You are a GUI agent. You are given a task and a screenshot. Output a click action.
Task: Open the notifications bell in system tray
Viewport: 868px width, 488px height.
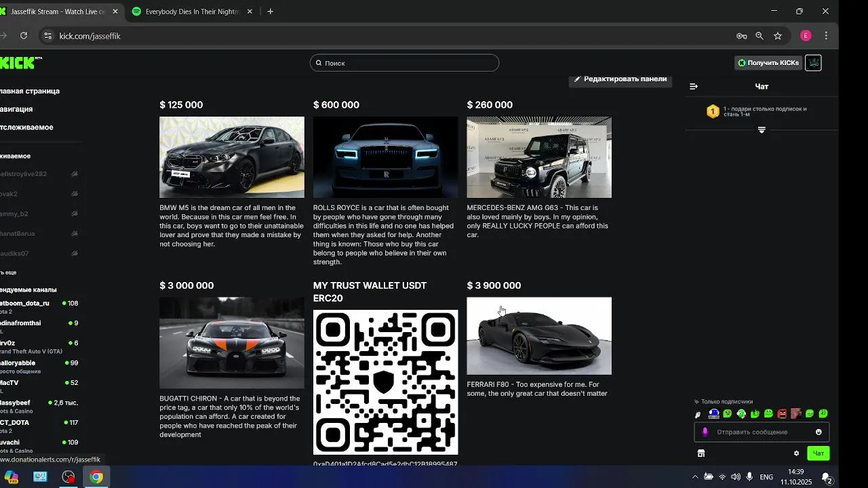pyautogui.click(x=827, y=478)
